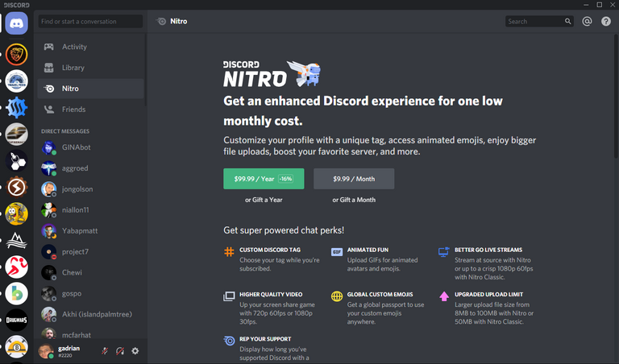Subscribe with $99.99 / Year button
This screenshot has width=619, height=364.
click(x=264, y=179)
